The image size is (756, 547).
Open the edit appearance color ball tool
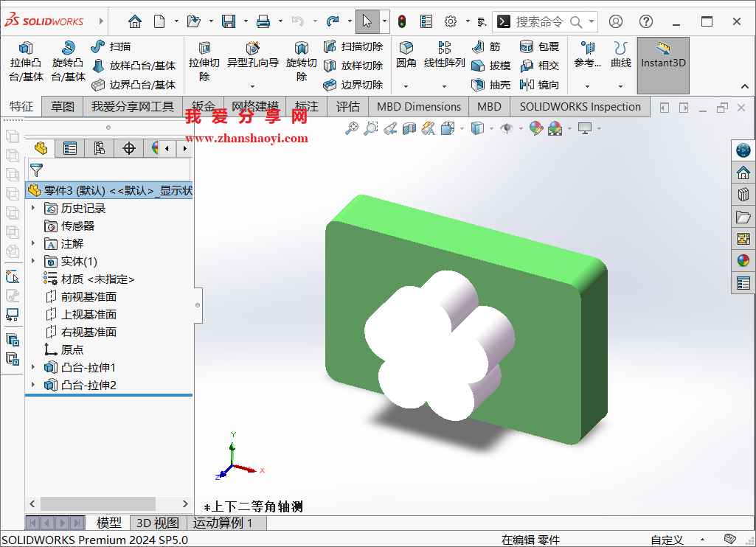[x=536, y=128]
